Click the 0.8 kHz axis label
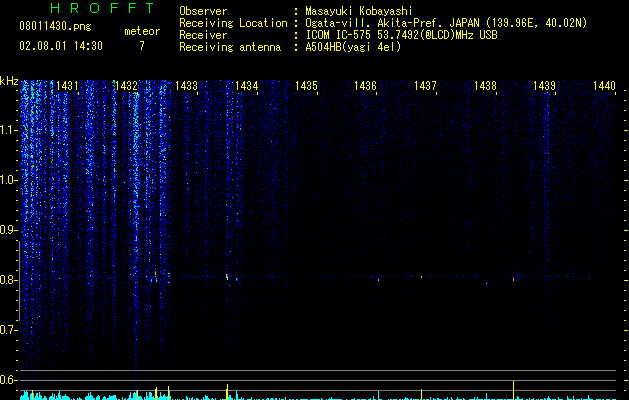Image resolution: width=629 pixels, height=400 pixels. pos(9,280)
